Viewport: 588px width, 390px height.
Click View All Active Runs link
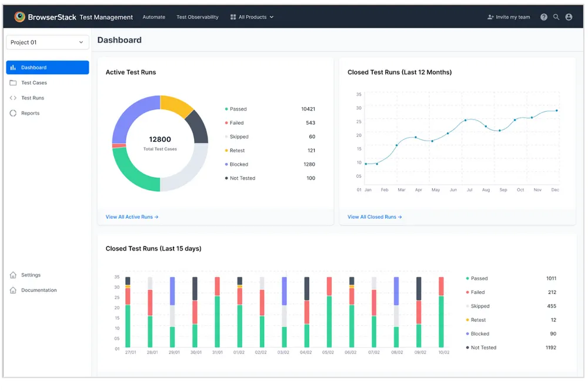[132, 216]
